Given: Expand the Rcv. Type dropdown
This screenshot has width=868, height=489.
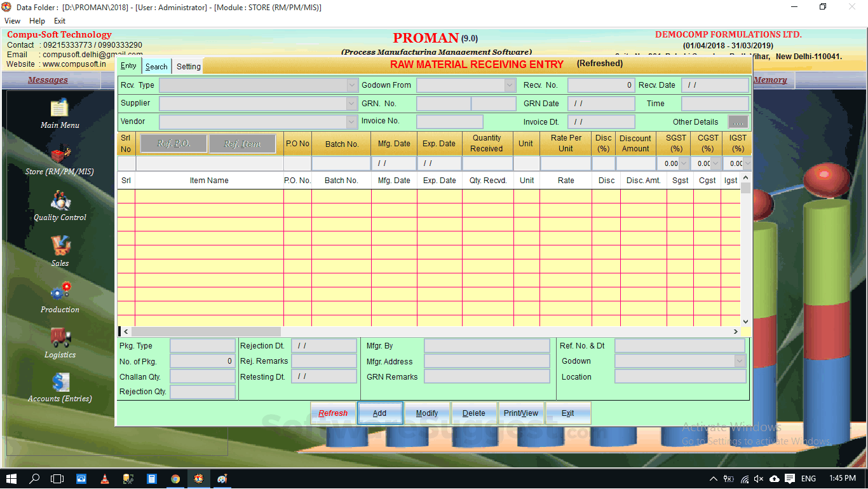Looking at the screenshot, I should (x=351, y=85).
